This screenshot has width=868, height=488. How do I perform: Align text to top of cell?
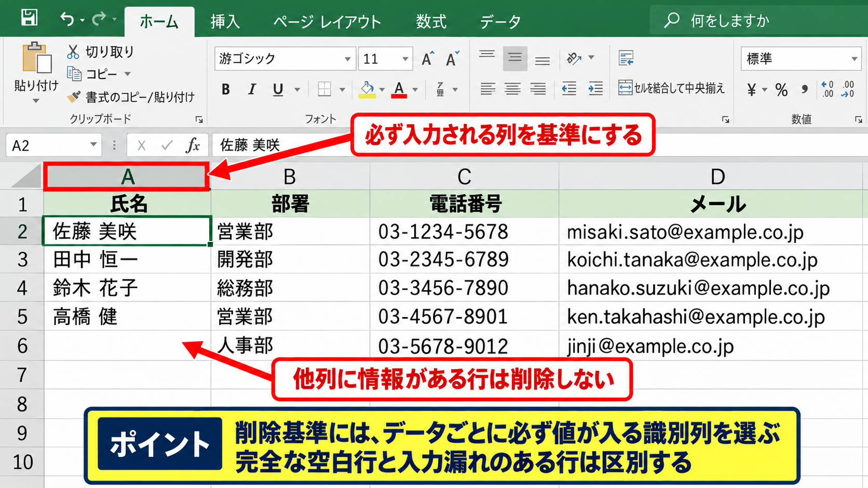coord(487,55)
